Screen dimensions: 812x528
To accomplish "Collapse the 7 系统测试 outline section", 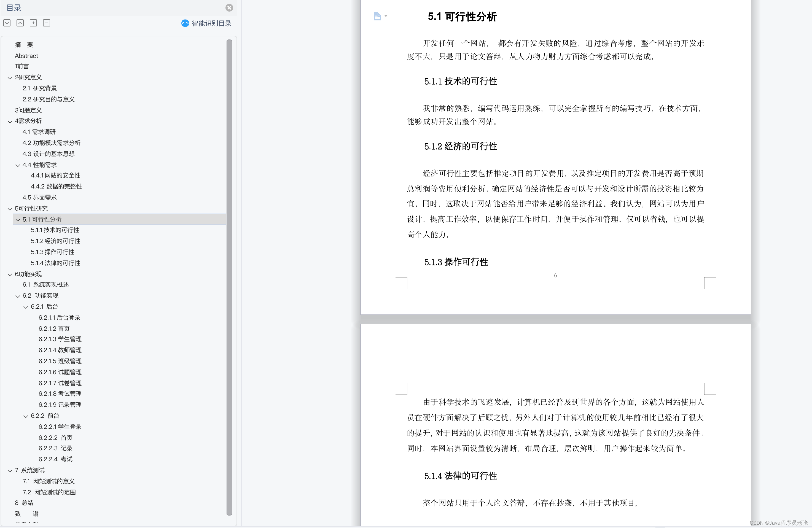I will 10,471.
